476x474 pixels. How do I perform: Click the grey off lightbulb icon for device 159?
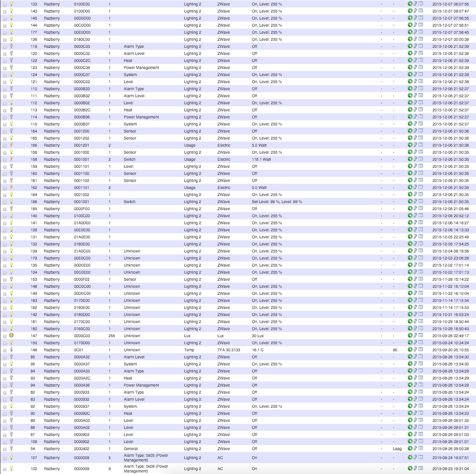pos(11,166)
